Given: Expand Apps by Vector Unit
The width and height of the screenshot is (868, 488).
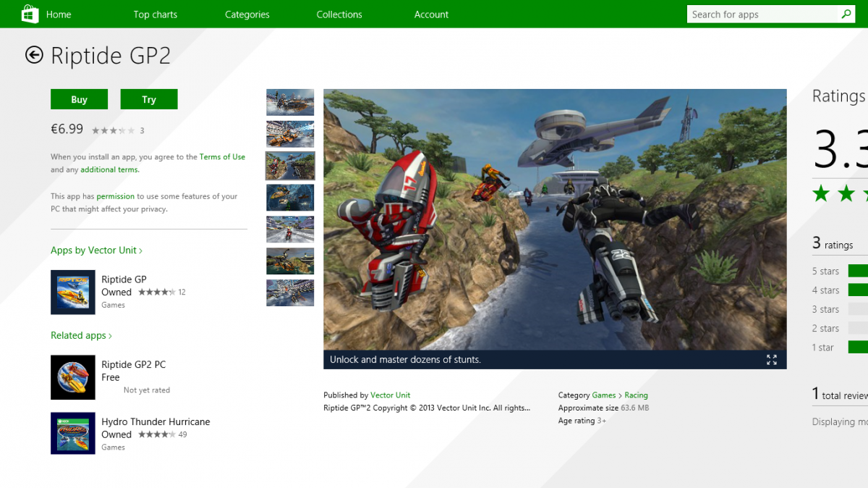Looking at the screenshot, I should 96,250.
